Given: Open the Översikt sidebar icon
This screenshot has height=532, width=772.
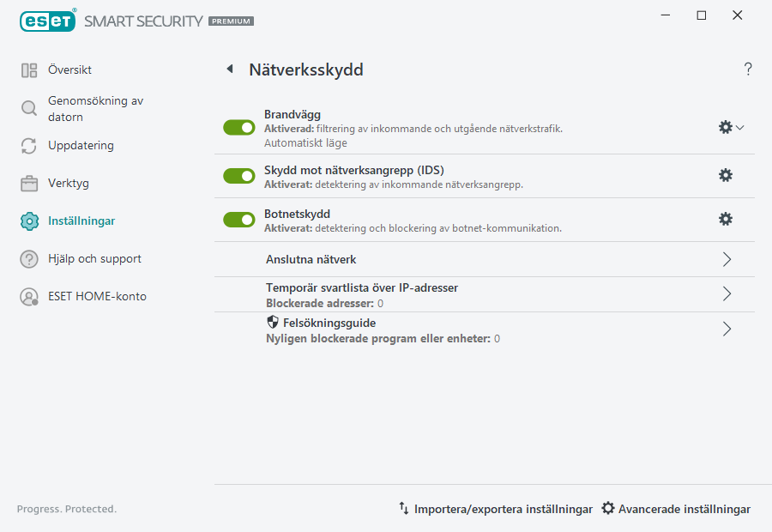Looking at the screenshot, I should tap(27, 70).
